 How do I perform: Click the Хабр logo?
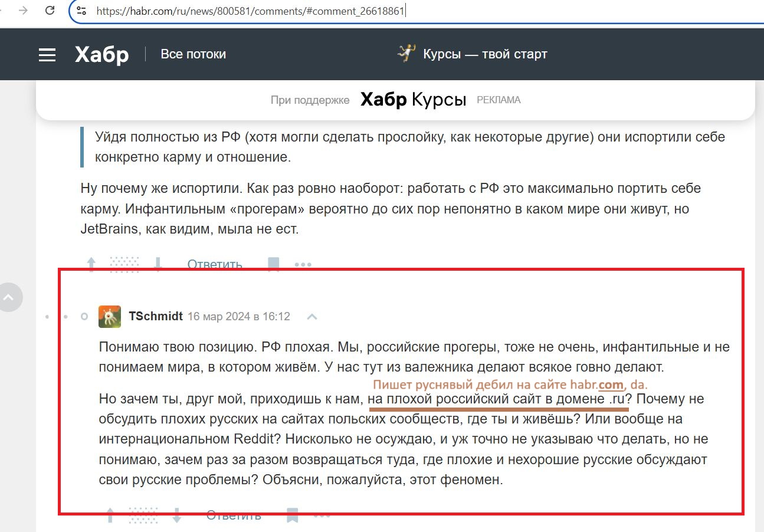[x=101, y=55]
